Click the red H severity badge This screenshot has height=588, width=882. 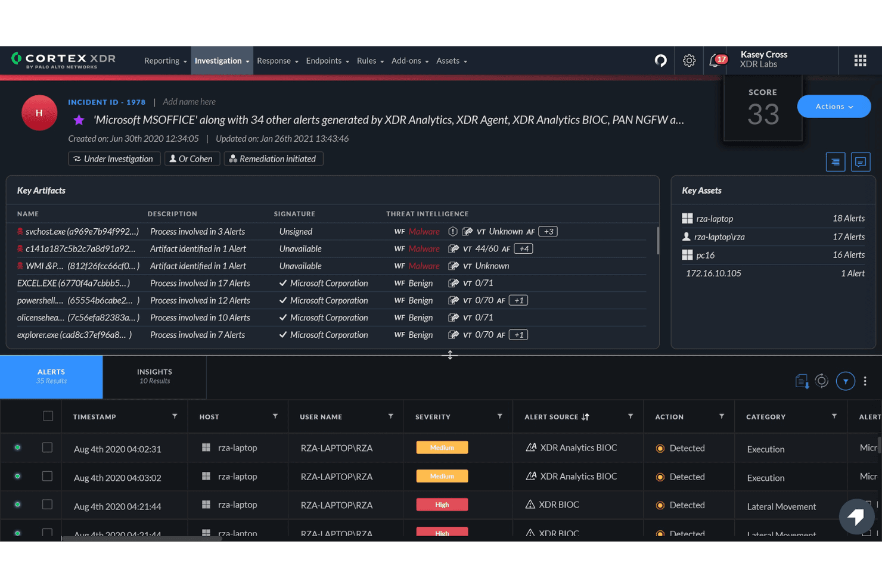pos(39,113)
